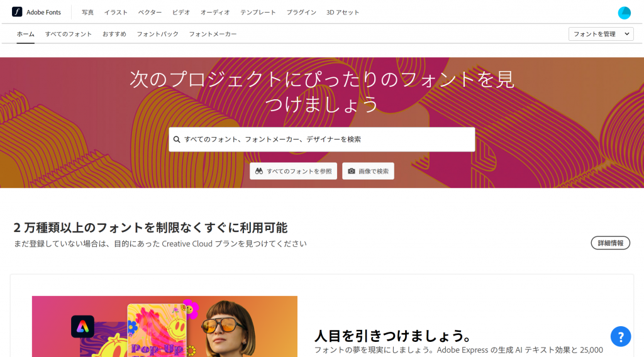Click the すべてのフォントを参照 button
The height and width of the screenshot is (357, 644).
[293, 171]
